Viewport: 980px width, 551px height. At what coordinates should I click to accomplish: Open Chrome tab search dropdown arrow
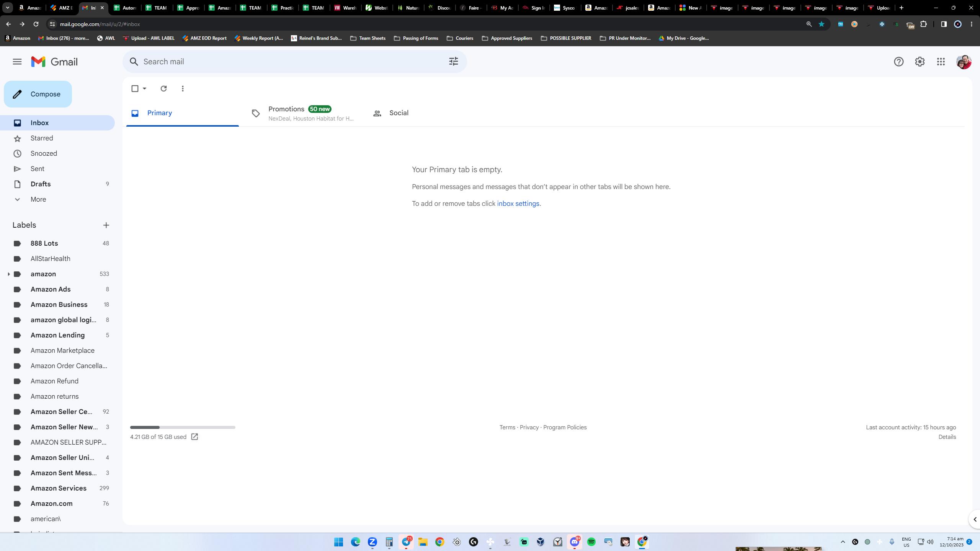click(x=8, y=8)
